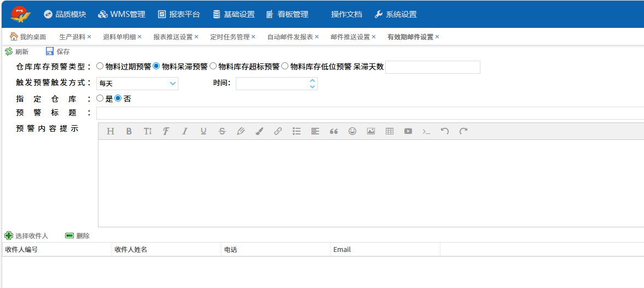Switch to the 定时任务管理 tab
The image size is (644, 288).
coord(230,37)
